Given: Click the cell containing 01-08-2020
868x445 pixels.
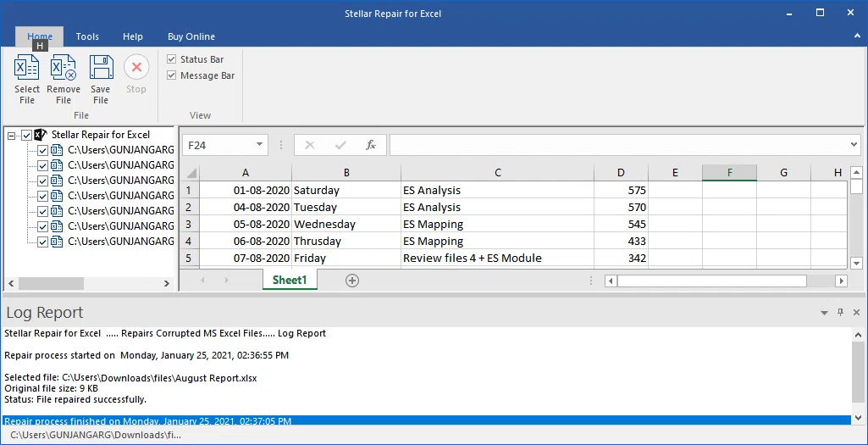Looking at the screenshot, I should pos(246,190).
